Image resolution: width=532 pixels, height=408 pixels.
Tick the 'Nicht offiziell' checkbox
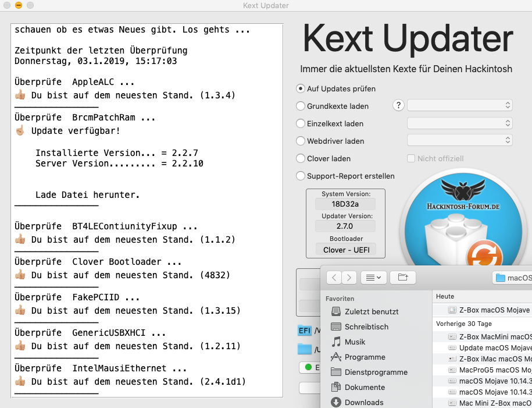pyautogui.click(x=411, y=159)
